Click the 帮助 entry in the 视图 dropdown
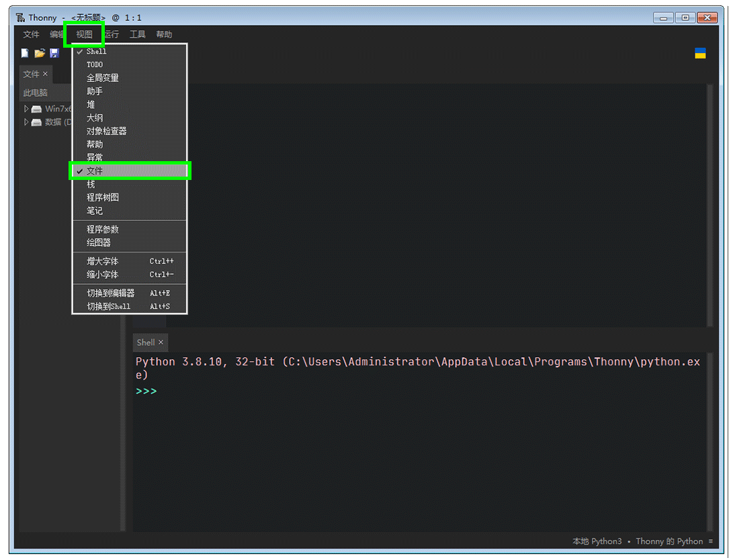The image size is (733, 560). coord(130,144)
